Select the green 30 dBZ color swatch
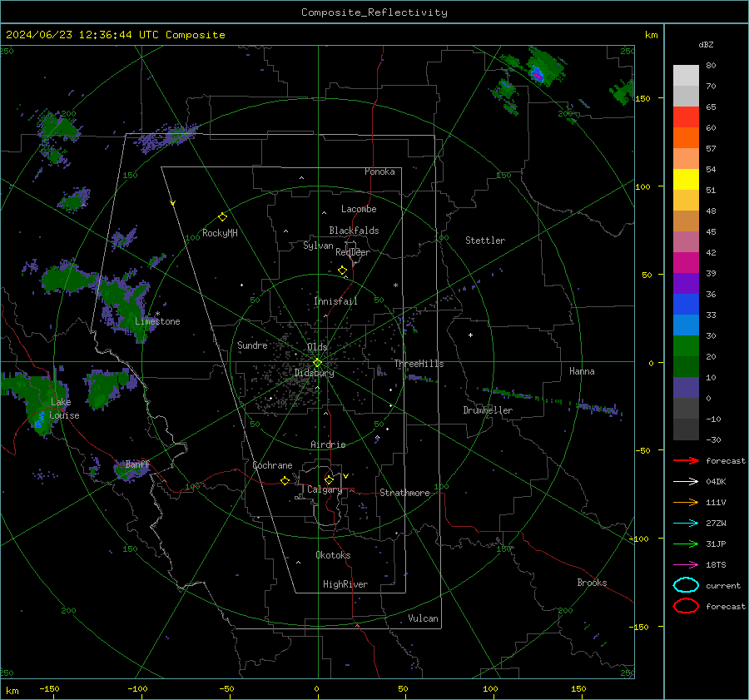 686,345
